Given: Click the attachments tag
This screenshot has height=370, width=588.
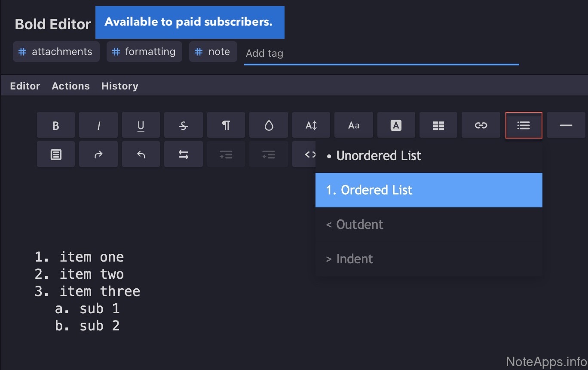Looking at the screenshot, I should pyautogui.click(x=56, y=52).
